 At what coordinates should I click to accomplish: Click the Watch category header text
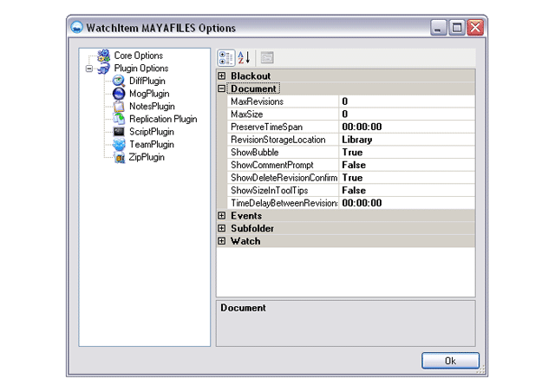(245, 241)
